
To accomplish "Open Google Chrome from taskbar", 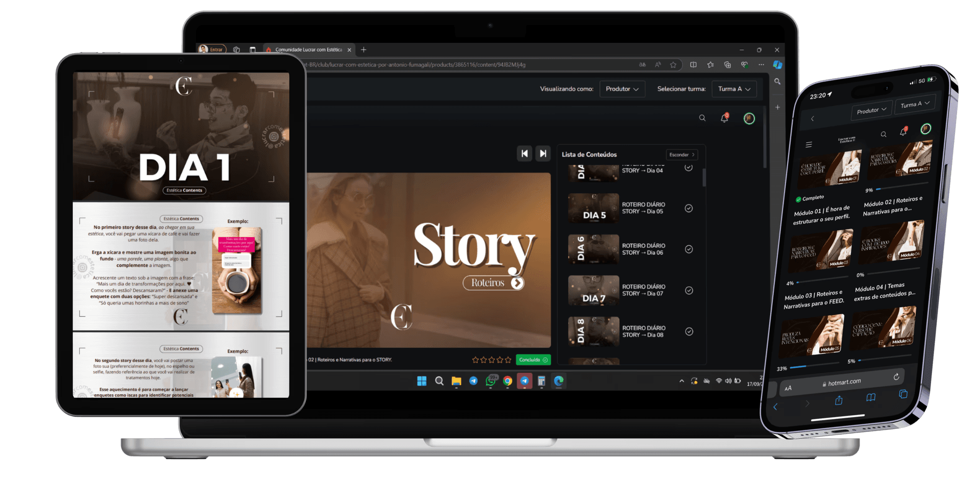I will (x=507, y=381).
